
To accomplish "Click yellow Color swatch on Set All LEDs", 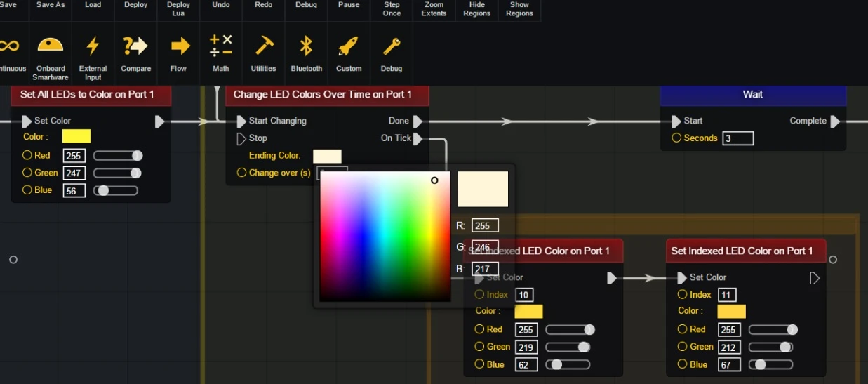I will [76, 136].
